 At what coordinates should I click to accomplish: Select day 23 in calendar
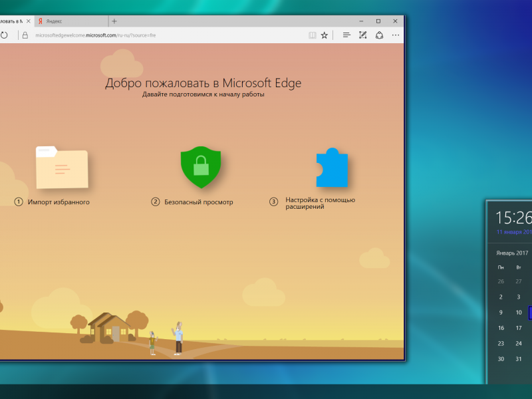tap(501, 344)
